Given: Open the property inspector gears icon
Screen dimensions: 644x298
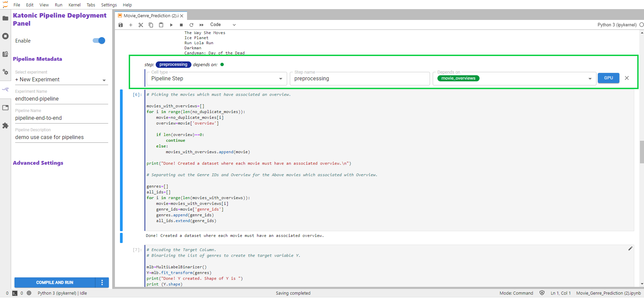Looking at the screenshot, I should point(5,72).
